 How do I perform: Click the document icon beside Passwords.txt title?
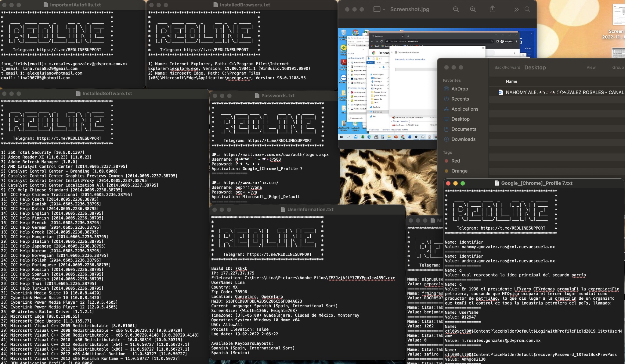[x=257, y=95]
